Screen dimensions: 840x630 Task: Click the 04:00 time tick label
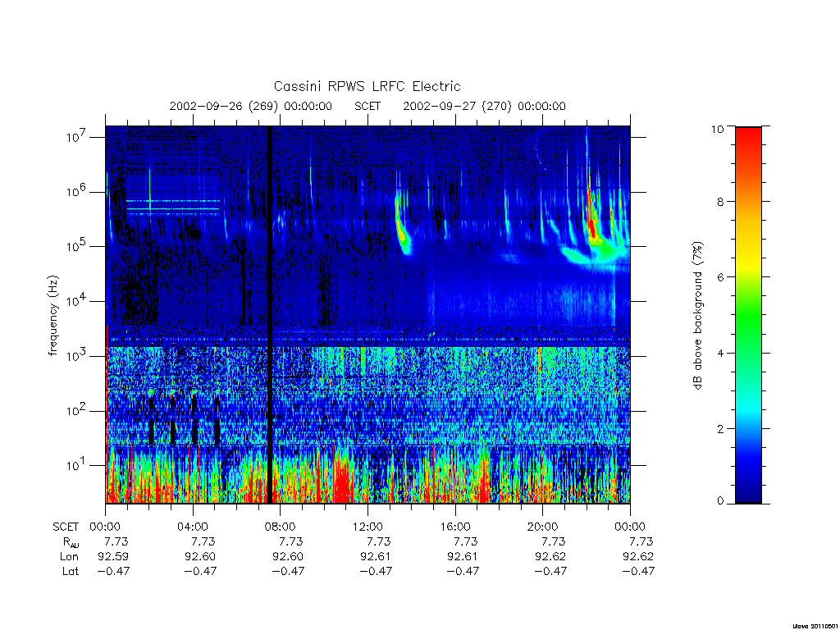(192, 527)
